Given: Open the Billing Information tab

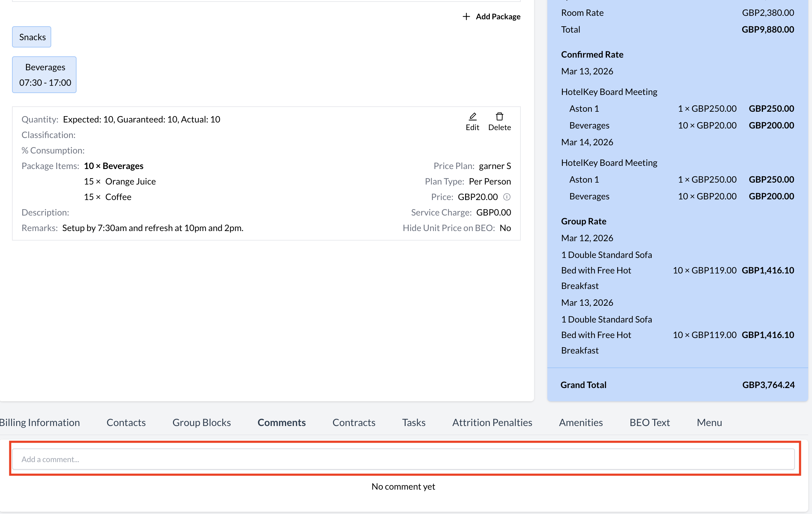Looking at the screenshot, I should point(40,422).
